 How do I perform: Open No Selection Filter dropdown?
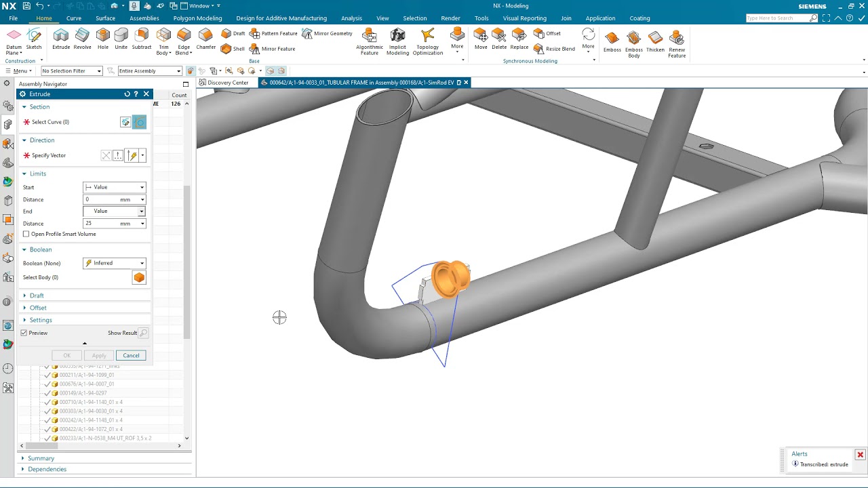click(71, 70)
